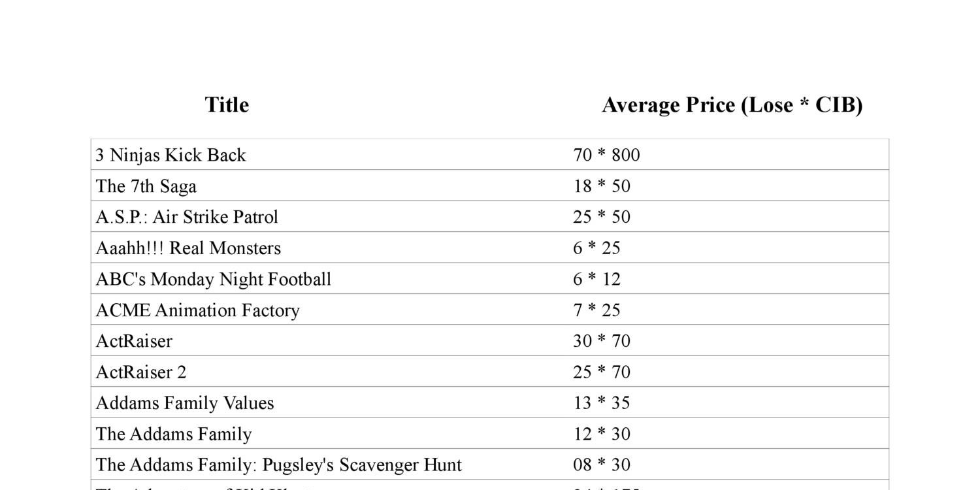
Task: Click the Aaahh!!! Real Monsters title cell
Action: click(188, 248)
